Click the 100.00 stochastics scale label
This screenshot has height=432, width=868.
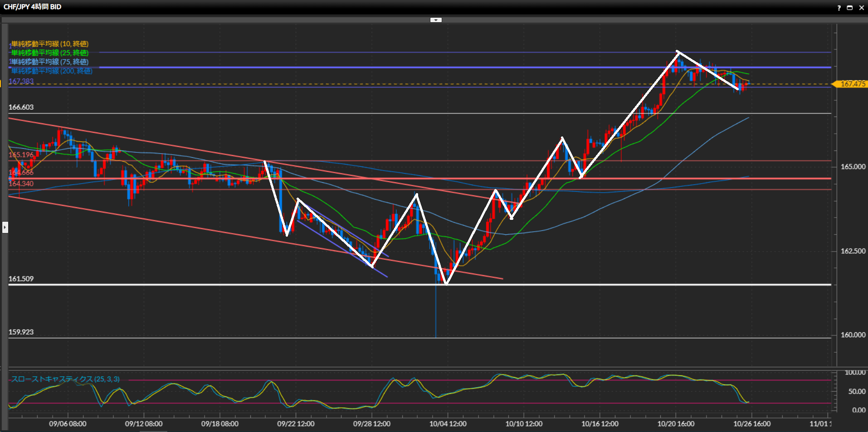coord(855,373)
